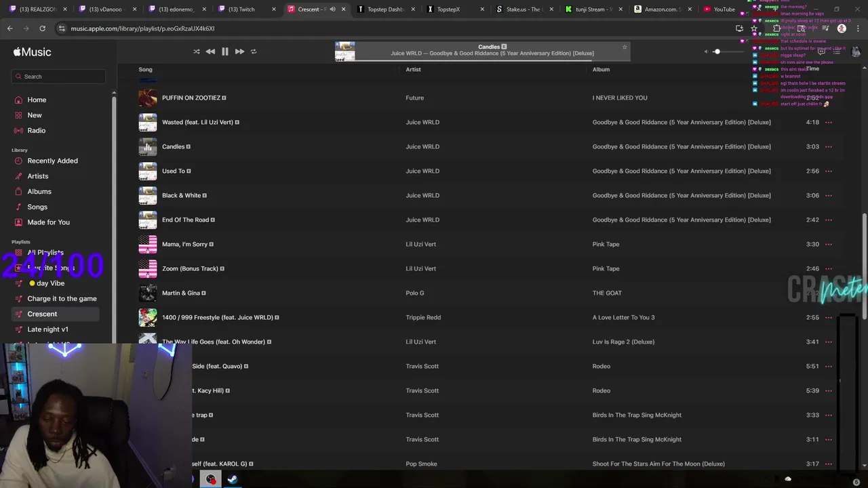Click Apple Music logo
The width and height of the screenshot is (868, 488).
point(32,52)
